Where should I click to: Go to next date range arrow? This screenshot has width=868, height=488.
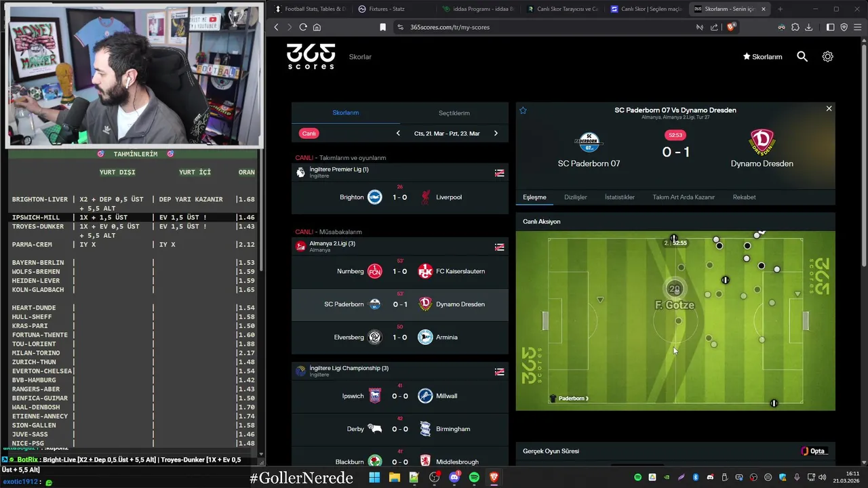(496, 134)
